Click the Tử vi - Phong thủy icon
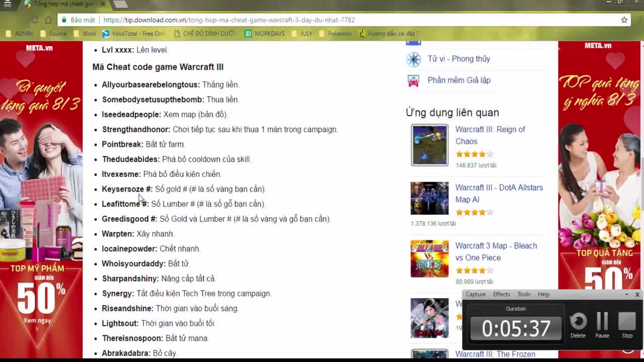 (414, 59)
